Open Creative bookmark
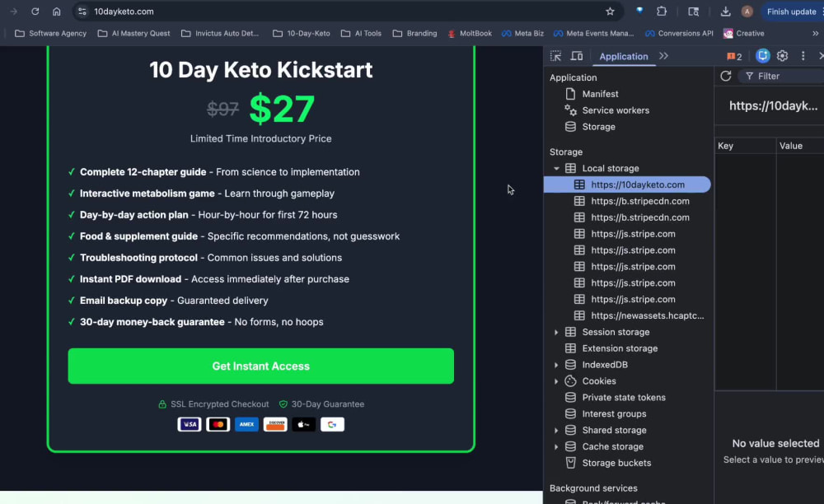The height and width of the screenshot is (504, 824). coord(743,33)
